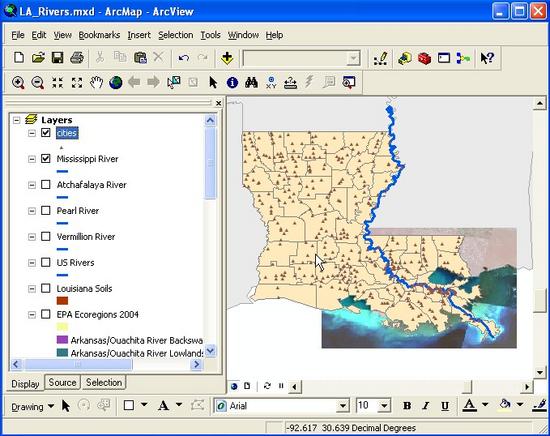Image resolution: width=550 pixels, height=436 pixels.
Task: Click the Louisiana Soils brown swatch
Action: click(x=62, y=301)
